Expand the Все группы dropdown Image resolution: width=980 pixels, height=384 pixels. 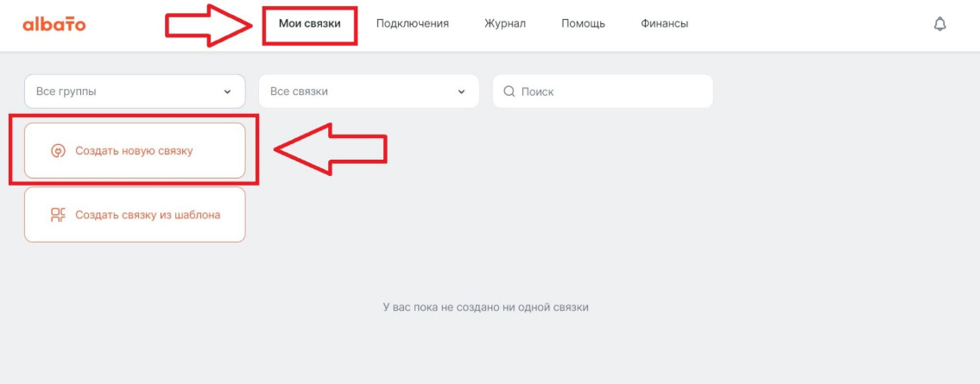click(135, 91)
